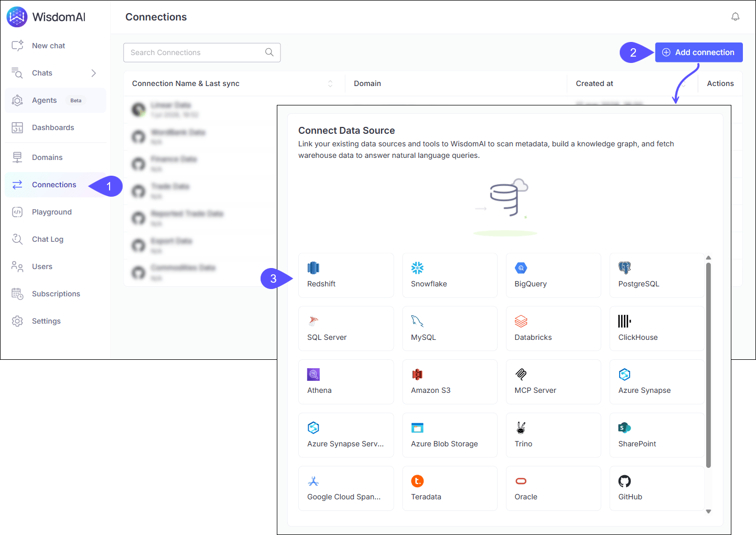
Task: Expand the Chats submenu chevron
Action: 93,73
